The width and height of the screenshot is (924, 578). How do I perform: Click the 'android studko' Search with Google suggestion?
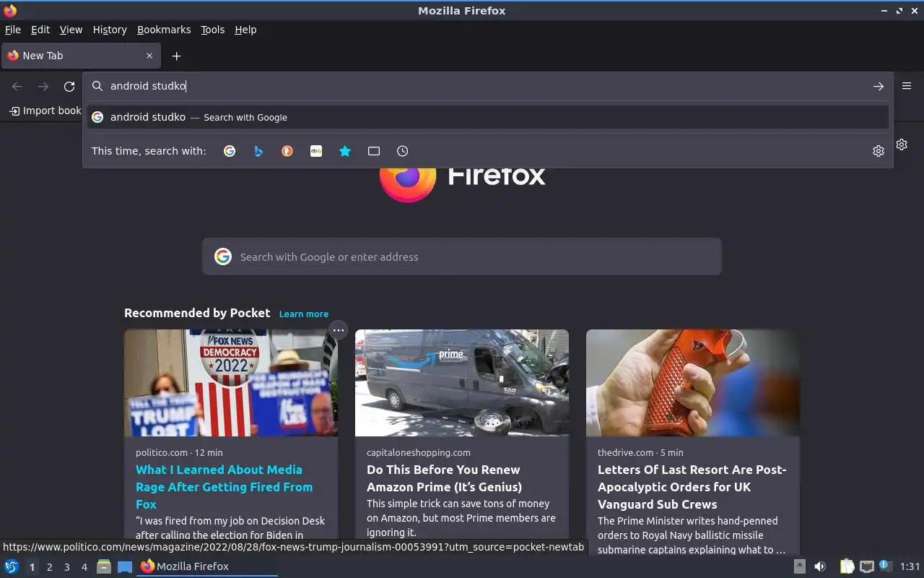point(488,117)
